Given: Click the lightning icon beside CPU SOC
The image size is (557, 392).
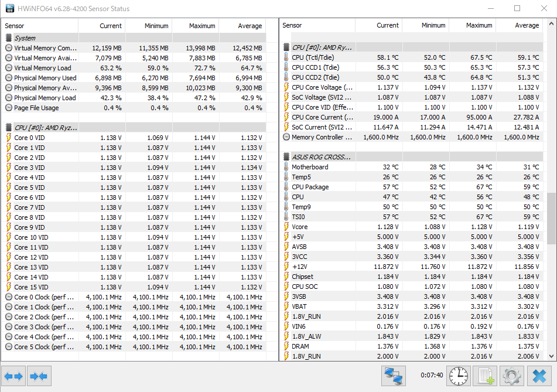Looking at the screenshot, I should tap(286, 286).
